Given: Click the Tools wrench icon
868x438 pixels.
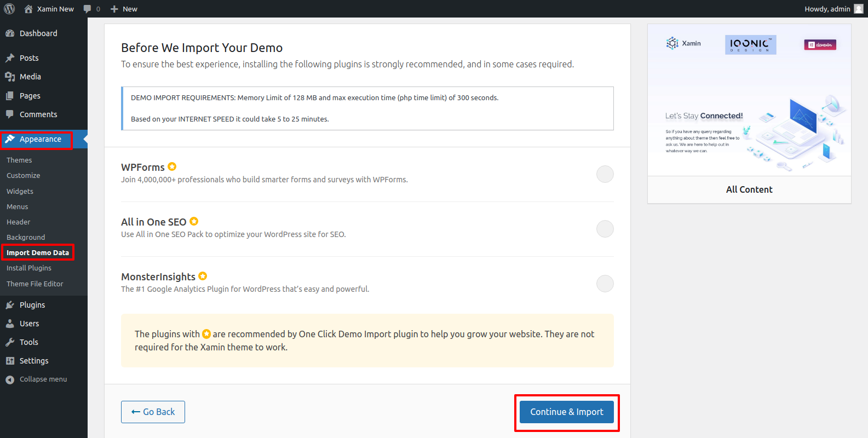Looking at the screenshot, I should point(10,342).
